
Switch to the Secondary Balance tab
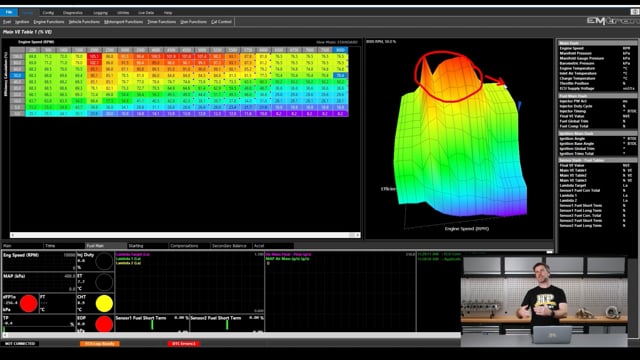[x=229, y=246]
